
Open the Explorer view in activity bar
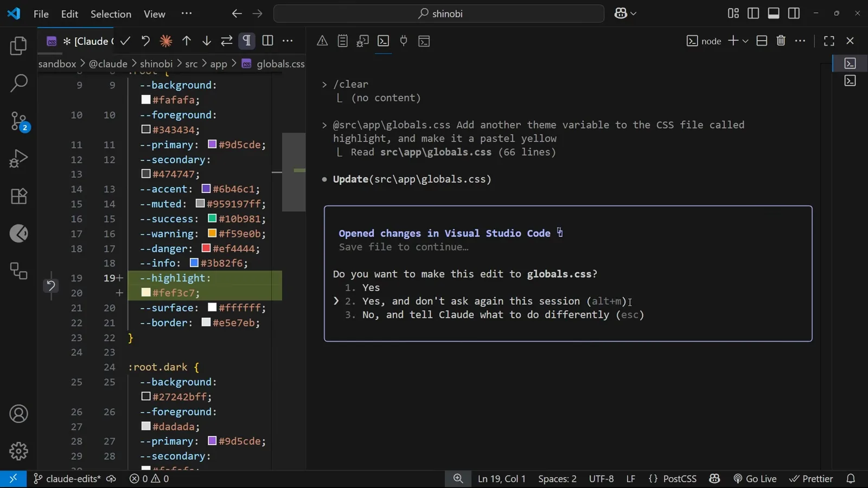point(18,46)
